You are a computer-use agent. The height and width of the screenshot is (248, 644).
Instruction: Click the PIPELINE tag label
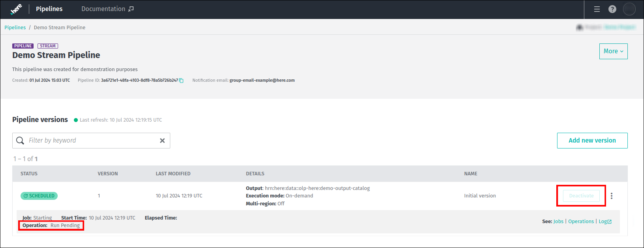[23, 46]
